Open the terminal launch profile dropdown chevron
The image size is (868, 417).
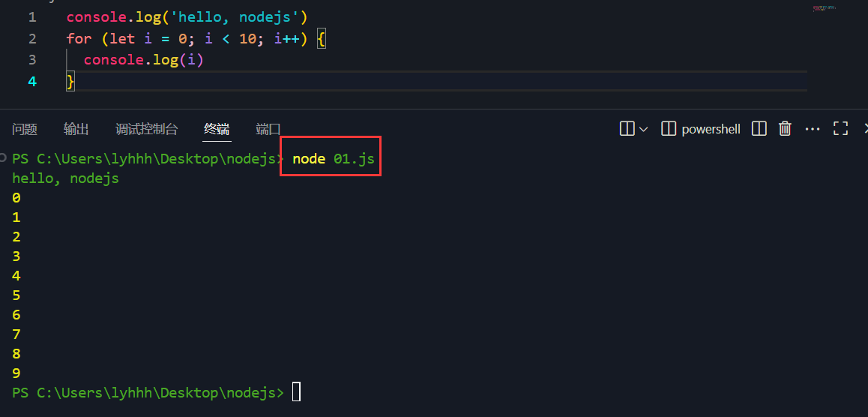pyautogui.click(x=643, y=130)
